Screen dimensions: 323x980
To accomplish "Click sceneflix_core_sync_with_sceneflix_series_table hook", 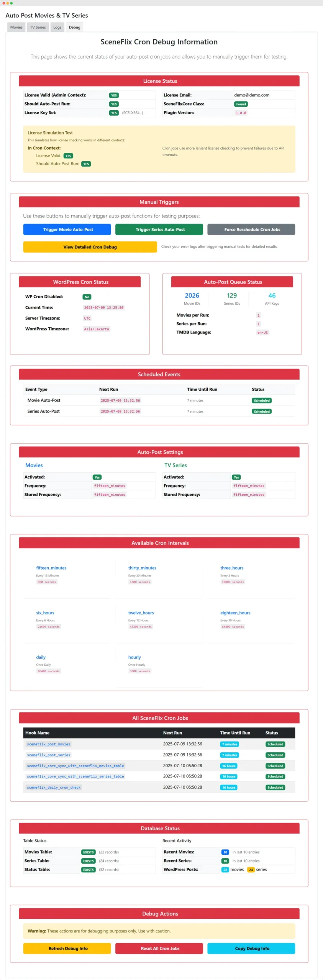I will (x=75, y=776).
